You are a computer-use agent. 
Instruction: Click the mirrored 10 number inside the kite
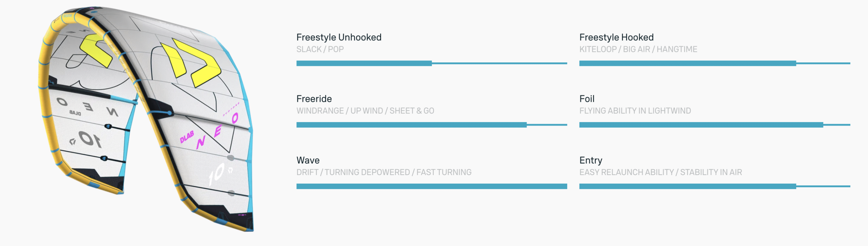tap(88, 139)
